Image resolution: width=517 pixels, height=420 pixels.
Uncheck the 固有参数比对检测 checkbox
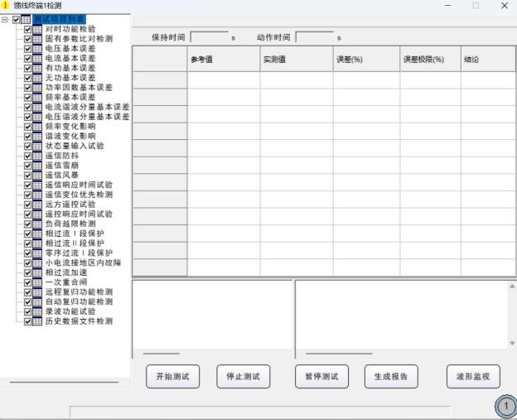pos(28,39)
